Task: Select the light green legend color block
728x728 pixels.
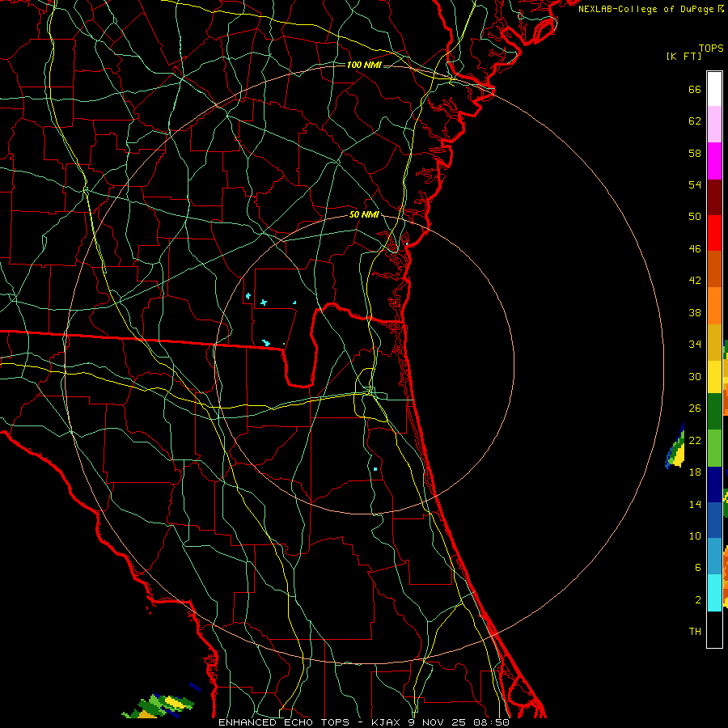Action: [714, 447]
